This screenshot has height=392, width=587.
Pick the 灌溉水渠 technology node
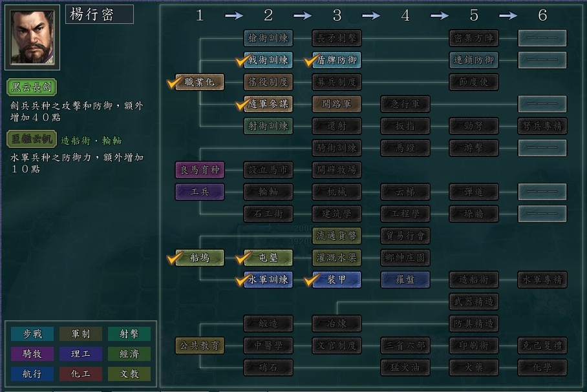337,258
